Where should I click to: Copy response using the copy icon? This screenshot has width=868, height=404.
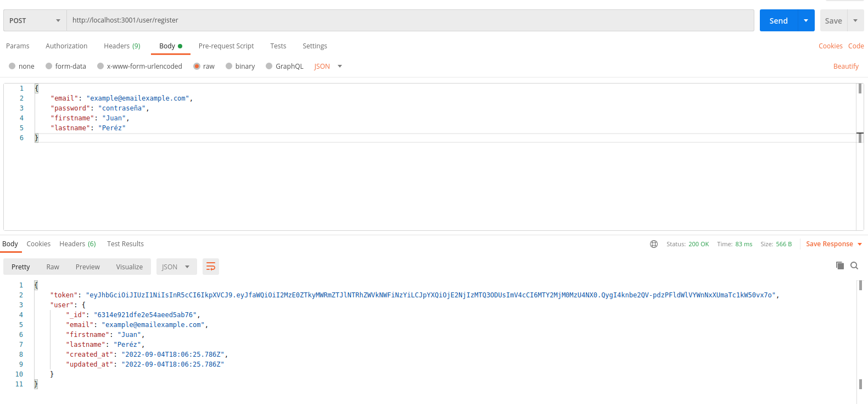point(839,265)
